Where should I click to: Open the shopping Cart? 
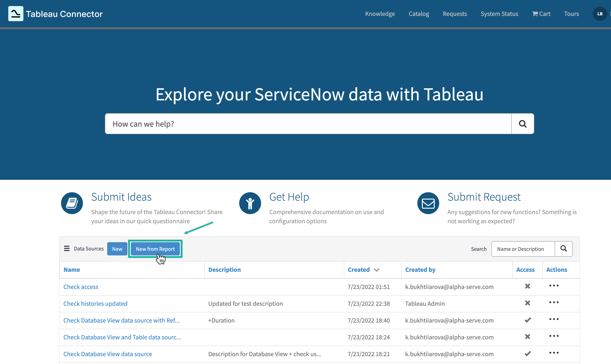pyautogui.click(x=541, y=14)
